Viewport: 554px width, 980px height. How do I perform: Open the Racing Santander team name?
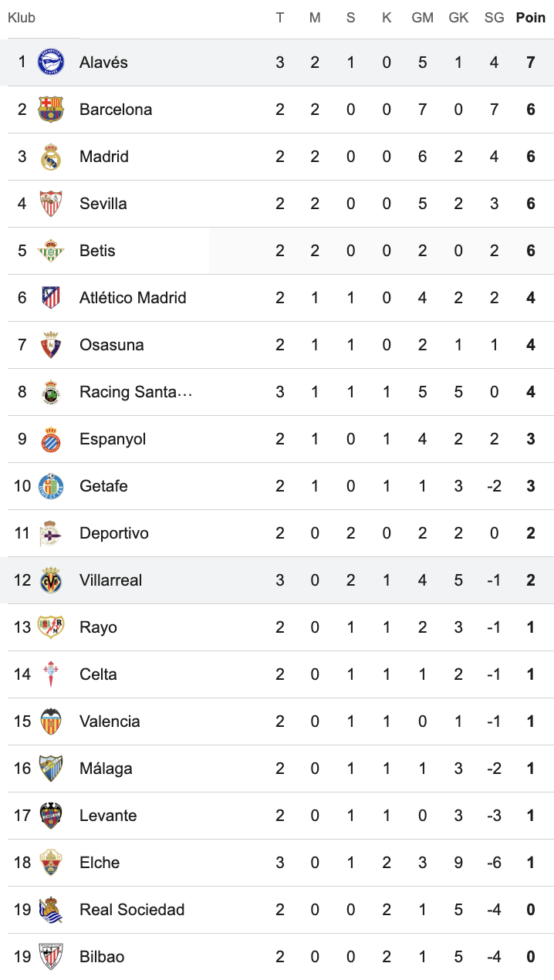pos(136,392)
